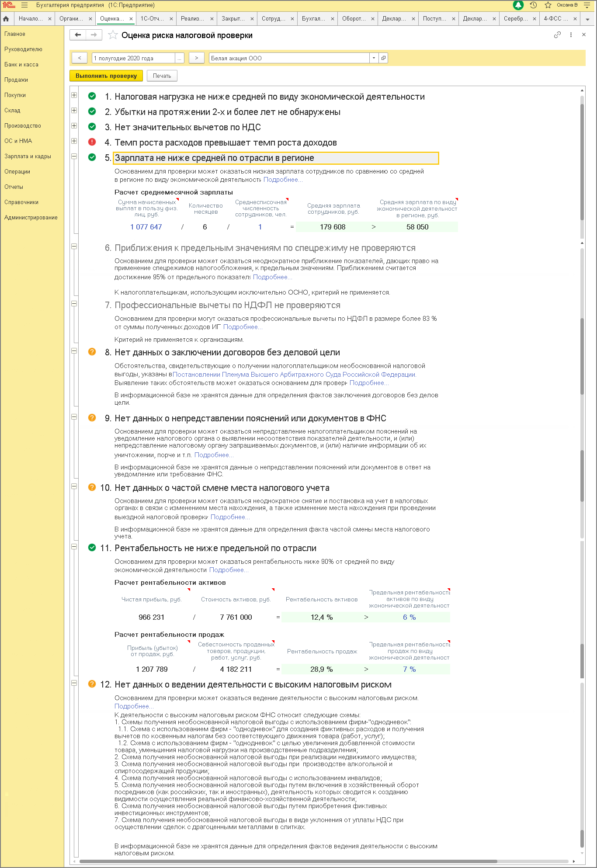
Task: Collapse criterion 5 about зарплата
Action: [x=74, y=156]
